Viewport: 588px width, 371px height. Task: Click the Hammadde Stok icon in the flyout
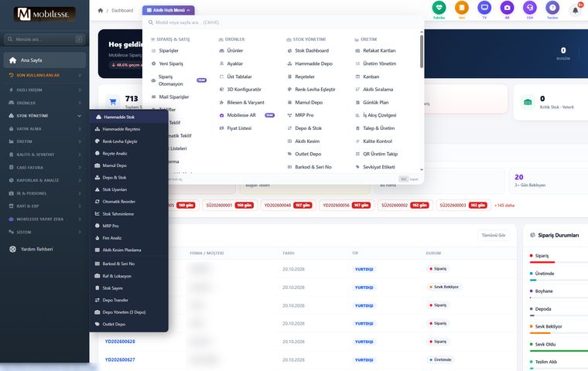[x=98, y=117]
